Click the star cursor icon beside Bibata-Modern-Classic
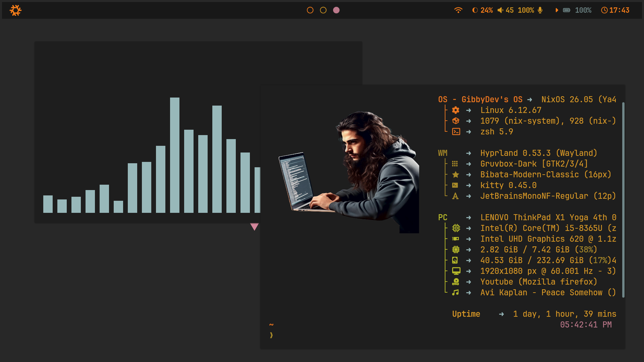This screenshot has width=644, height=362. point(455,175)
